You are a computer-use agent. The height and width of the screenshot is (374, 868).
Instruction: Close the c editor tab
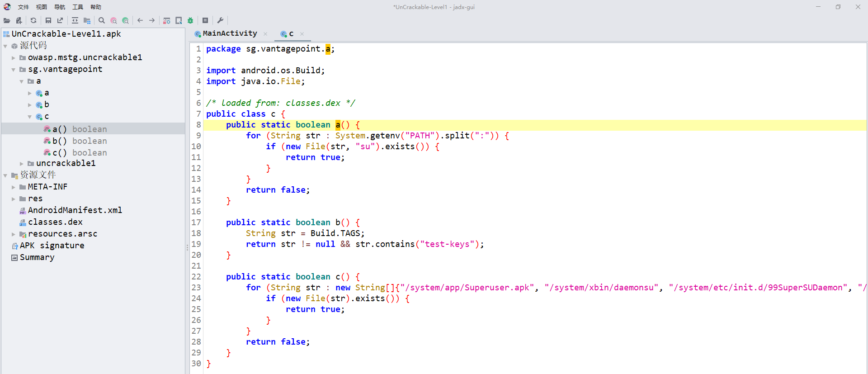click(302, 34)
